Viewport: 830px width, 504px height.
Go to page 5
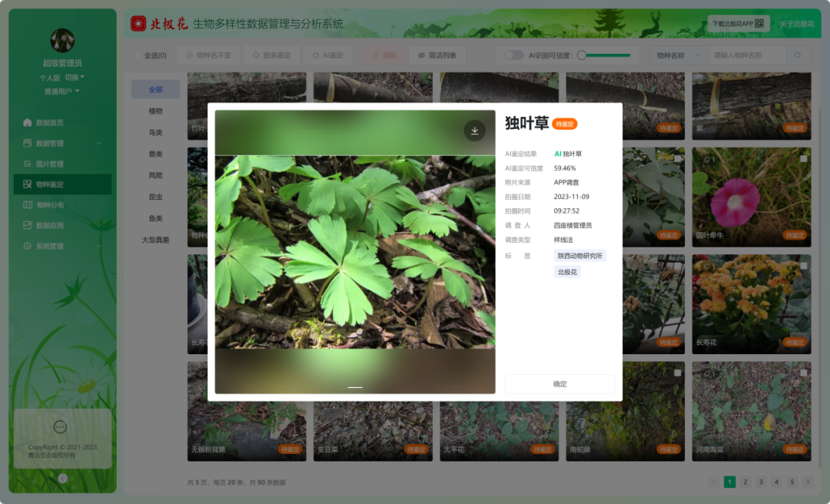792,482
